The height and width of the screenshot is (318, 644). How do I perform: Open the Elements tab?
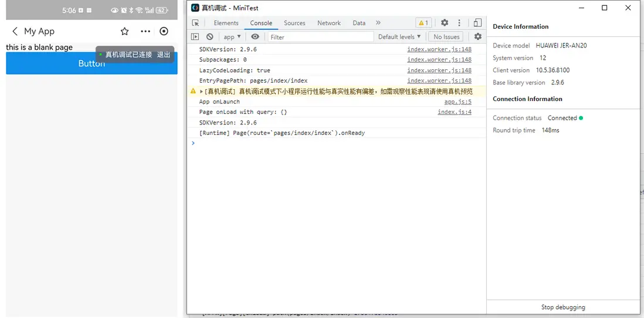(x=226, y=23)
